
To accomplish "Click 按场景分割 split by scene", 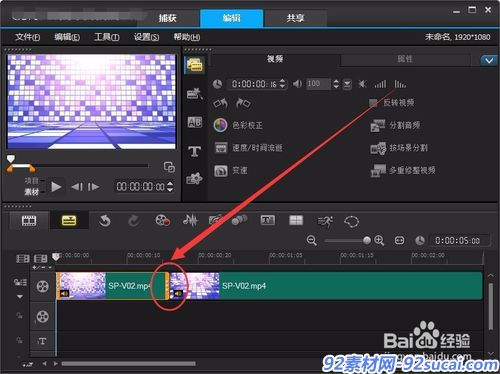I will click(x=399, y=148).
